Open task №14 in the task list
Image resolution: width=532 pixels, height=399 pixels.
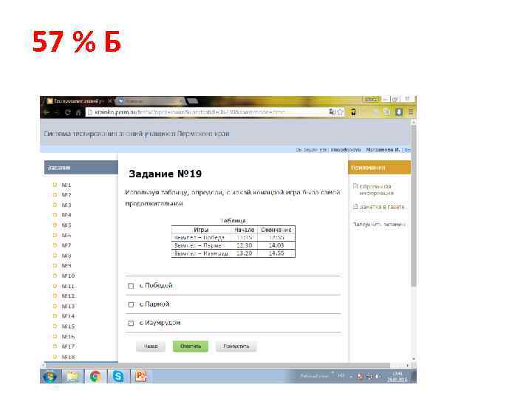(x=68, y=316)
